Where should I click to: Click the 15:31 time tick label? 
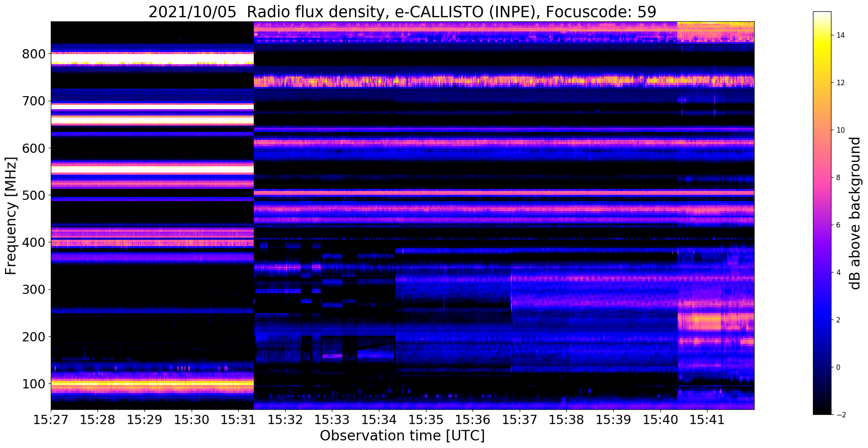pos(239,419)
